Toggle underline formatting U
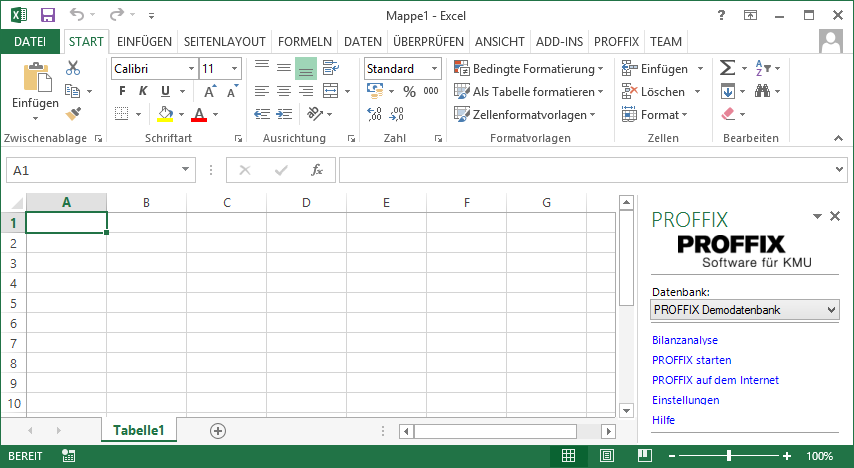Image resolution: width=854 pixels, height=468 pixels. pyautogui.click(x=165, y=91)
